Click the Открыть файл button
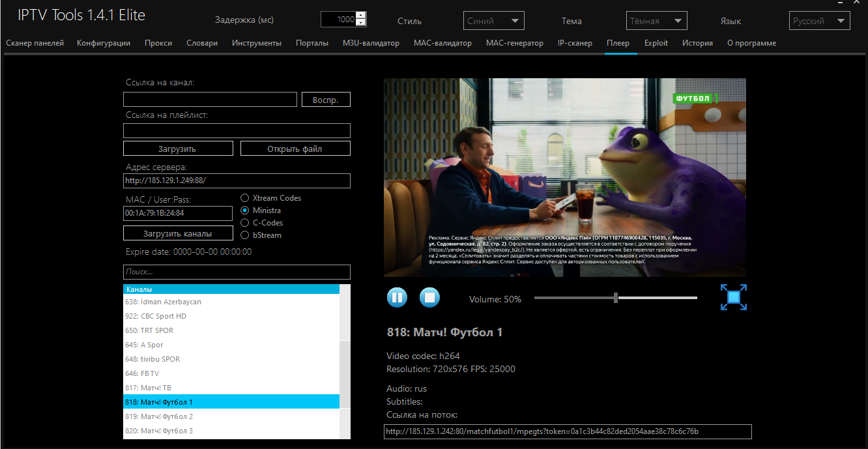This screenshot has height=449, width=868. [x=295, y=149]
